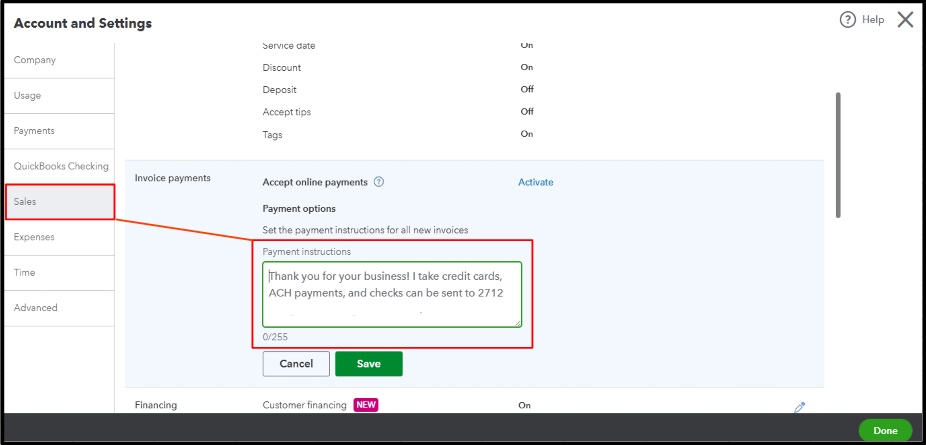Screen dimensions: 926x445
Task: Go to the Advanced tab
Action: pyautogui.click(x=36, y=308)
